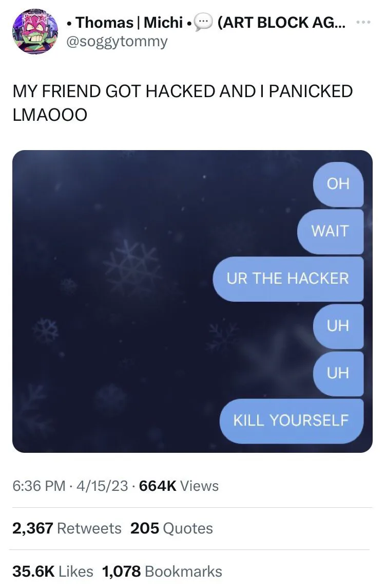Click the WAIT message bubble
The image size is (385, 588).
330,231
